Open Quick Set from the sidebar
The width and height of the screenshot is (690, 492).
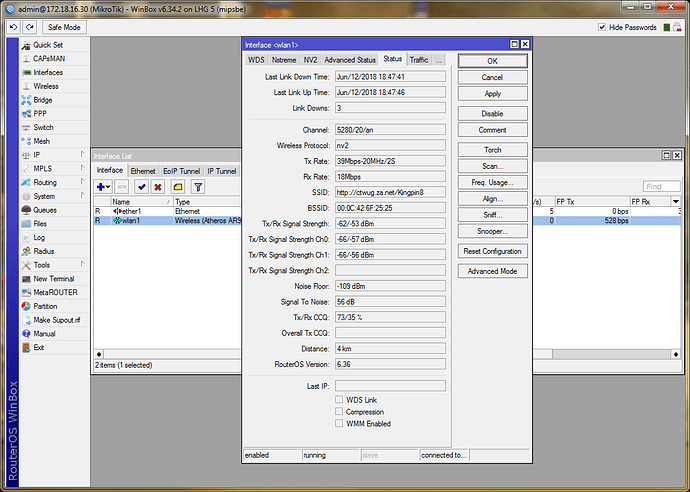point(47,45)
